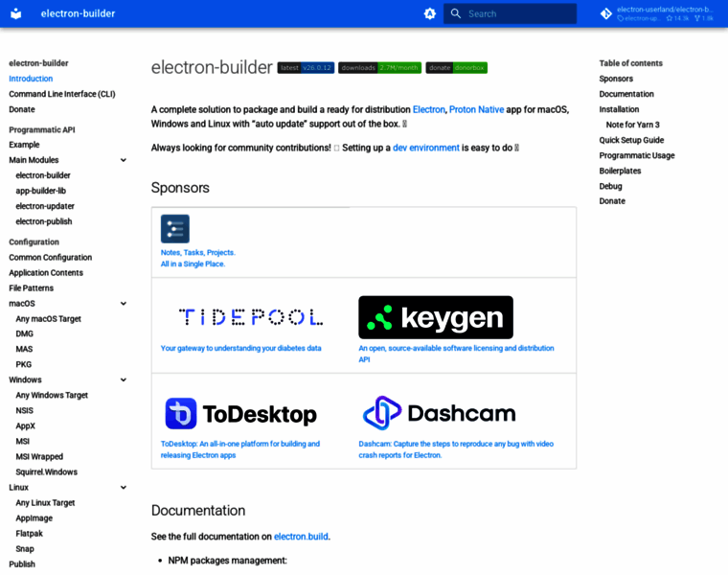Select electron-updater module in sidebar
The height and width of the screenshot is (575, 728).
[x=45, y=206]
